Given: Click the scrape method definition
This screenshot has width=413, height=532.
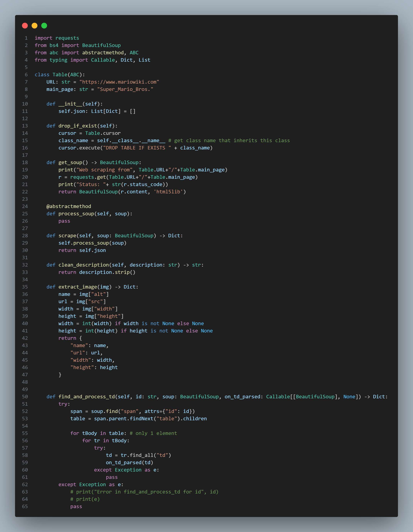Looking at the screenshot, I should click(67, 236).
